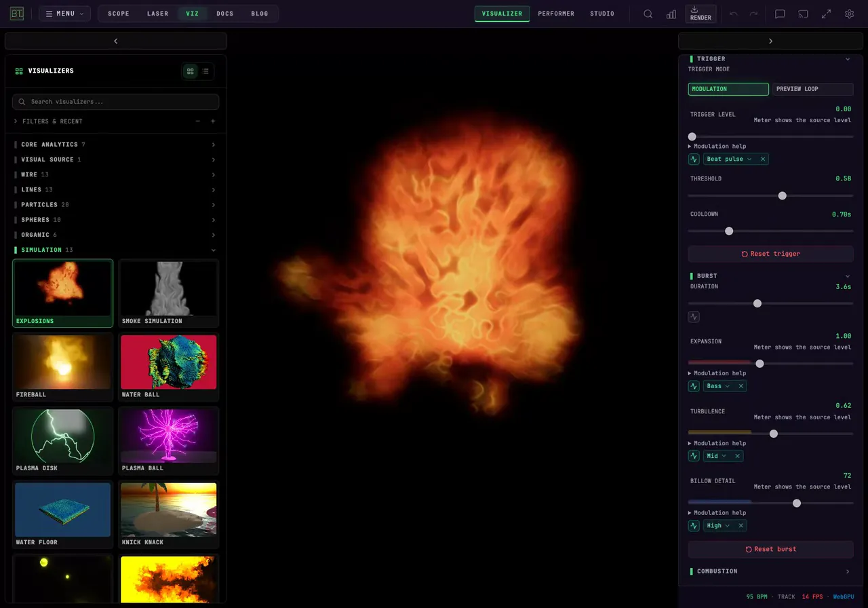Expand the Core Analytics category
Screen dimensions: 868x608
(115, 145)
